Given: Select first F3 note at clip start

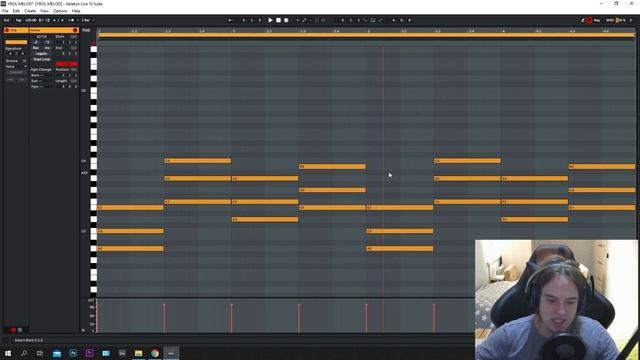Looking at the screenshot, I should 130,208.
